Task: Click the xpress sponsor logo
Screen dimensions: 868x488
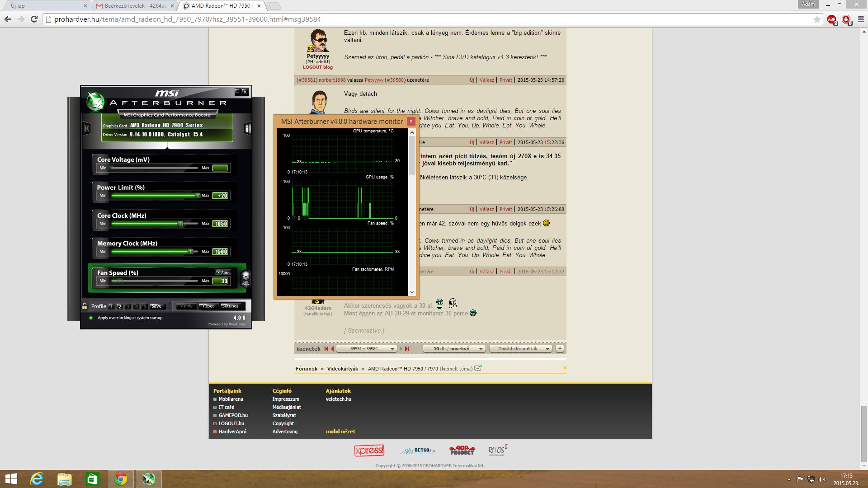Action: click(369, 450)
